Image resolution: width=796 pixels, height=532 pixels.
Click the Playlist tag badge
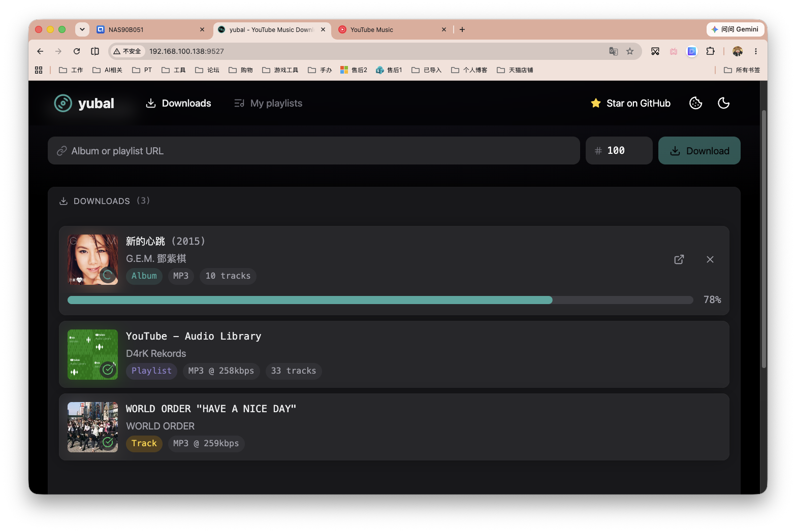tap(151, 371)
